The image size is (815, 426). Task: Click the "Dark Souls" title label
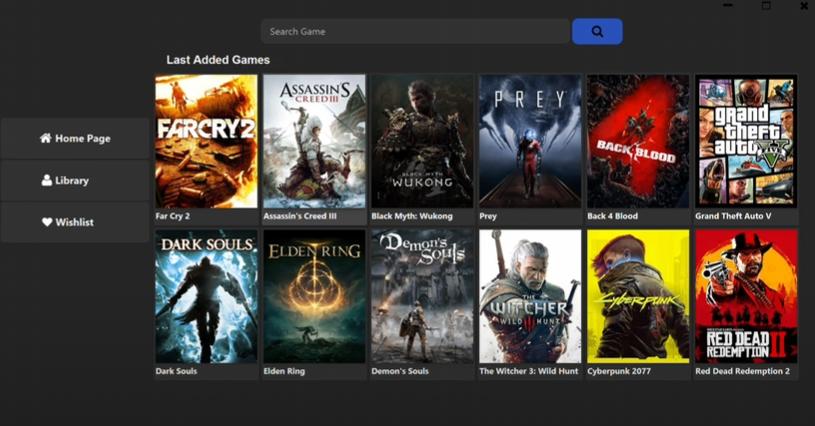point(176,371)
